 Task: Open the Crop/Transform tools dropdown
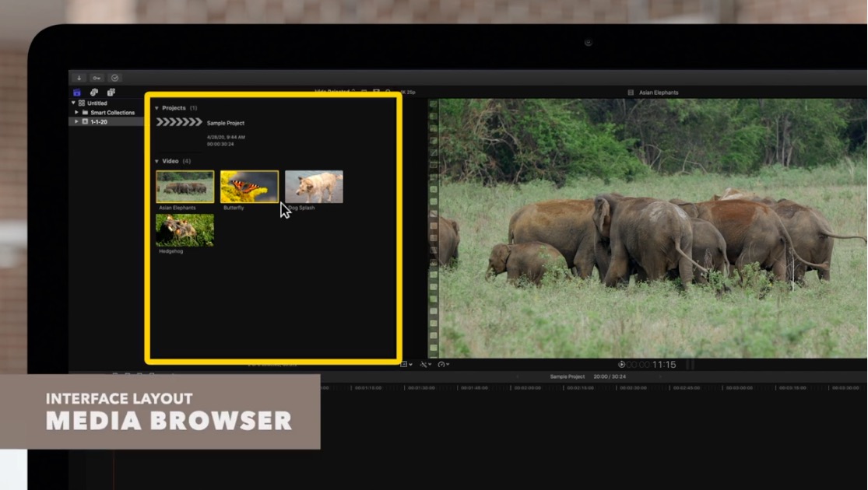(406, 365)
